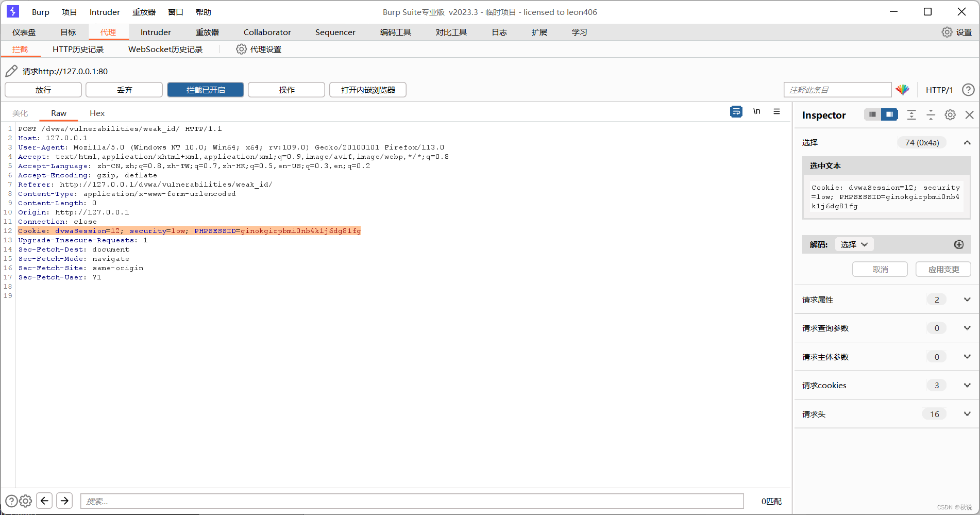
Task: Open search help icon at bottom left
Action: [11, 501]
